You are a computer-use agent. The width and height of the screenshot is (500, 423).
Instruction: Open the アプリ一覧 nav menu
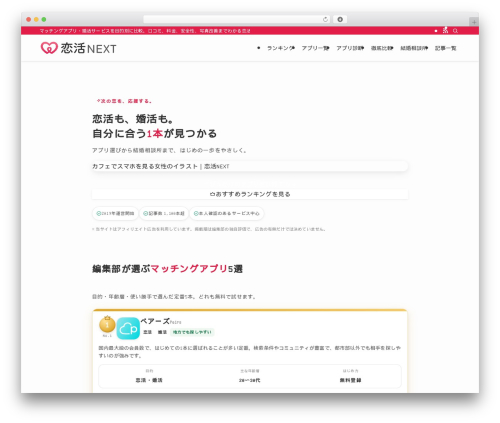tap(315, 48)
